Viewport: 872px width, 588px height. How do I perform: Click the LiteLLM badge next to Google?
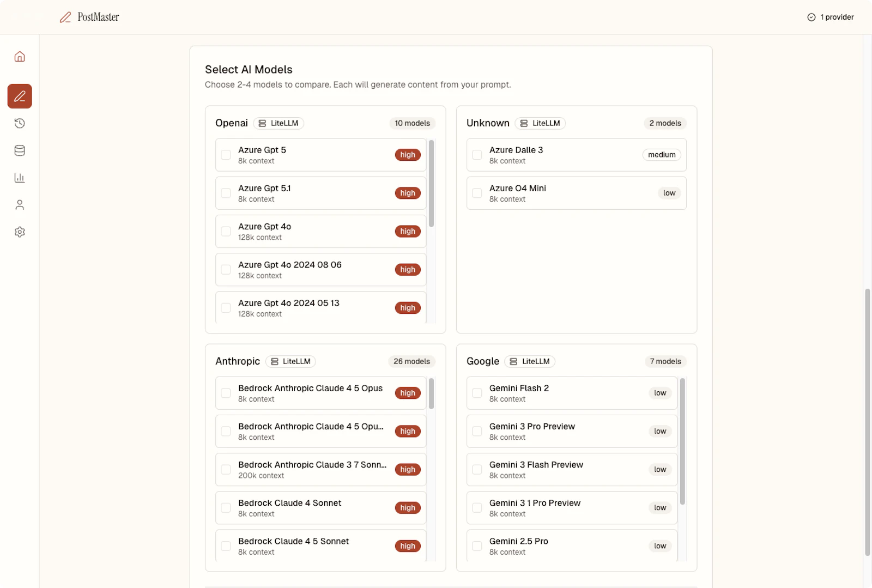(530, 361)
